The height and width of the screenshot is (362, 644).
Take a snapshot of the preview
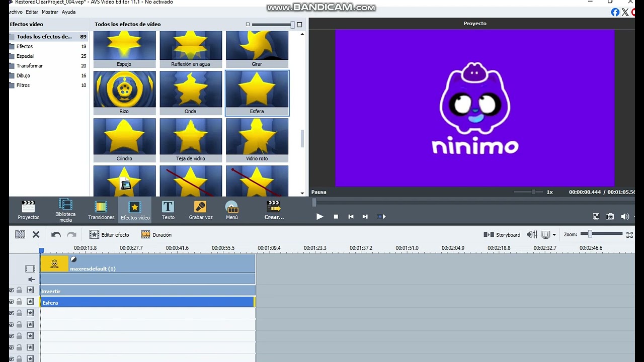pyautogui.click(x=610, y=217)
